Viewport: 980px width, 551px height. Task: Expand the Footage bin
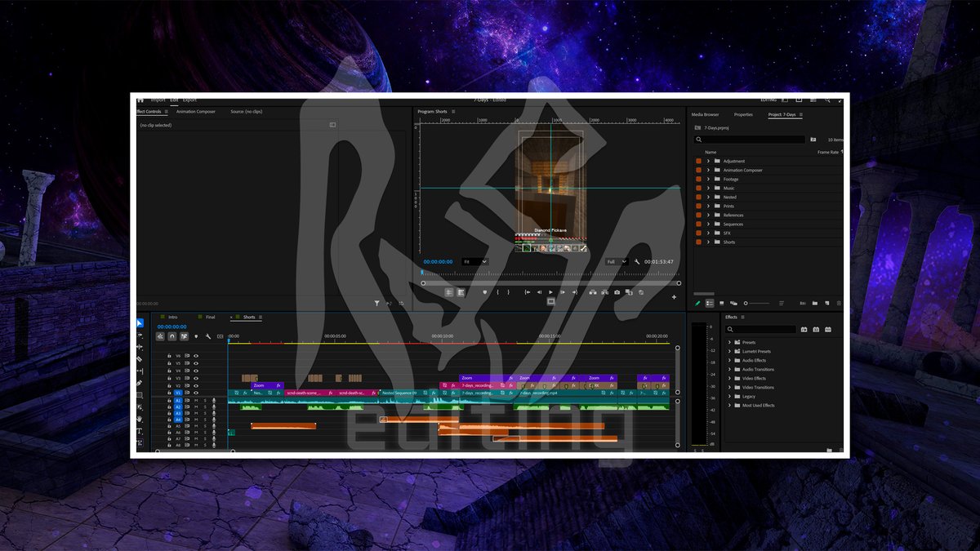point(709,179)
